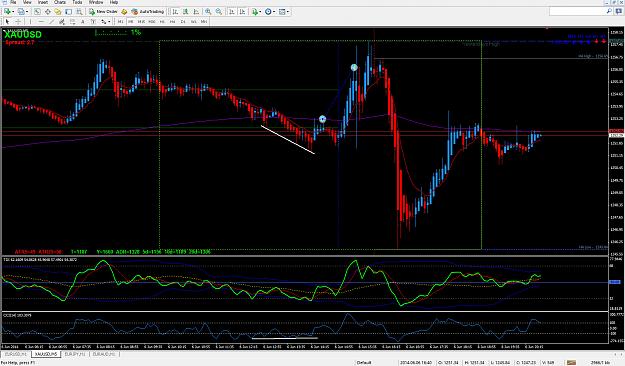Expand the Templates dropdown arrow

pos(288,12)
